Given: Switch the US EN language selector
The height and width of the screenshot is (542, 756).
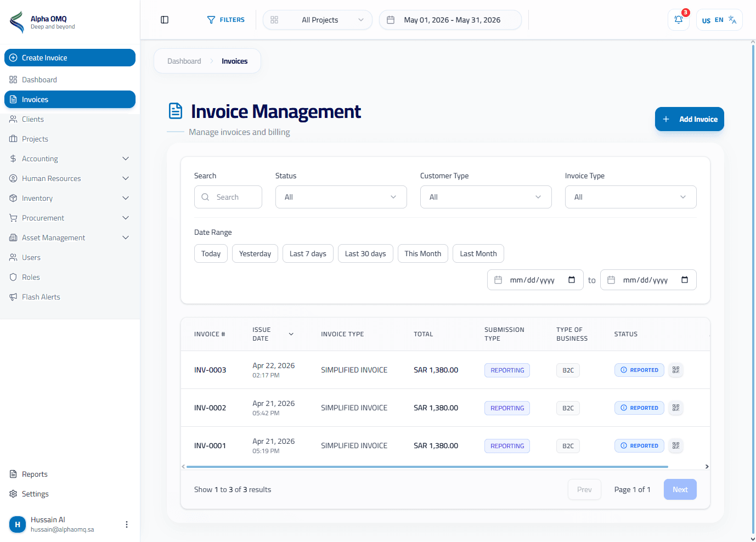Looking at the screenshot, I should (x=719, y=20).
